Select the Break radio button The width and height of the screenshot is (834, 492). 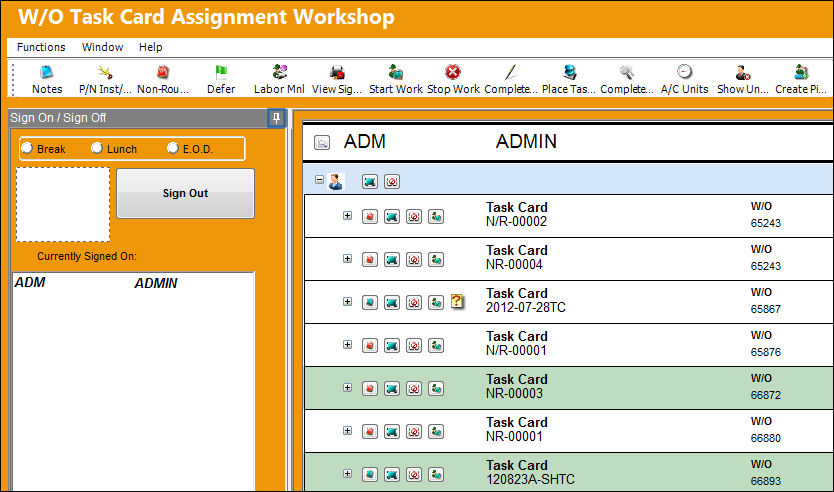click(27, 148)
